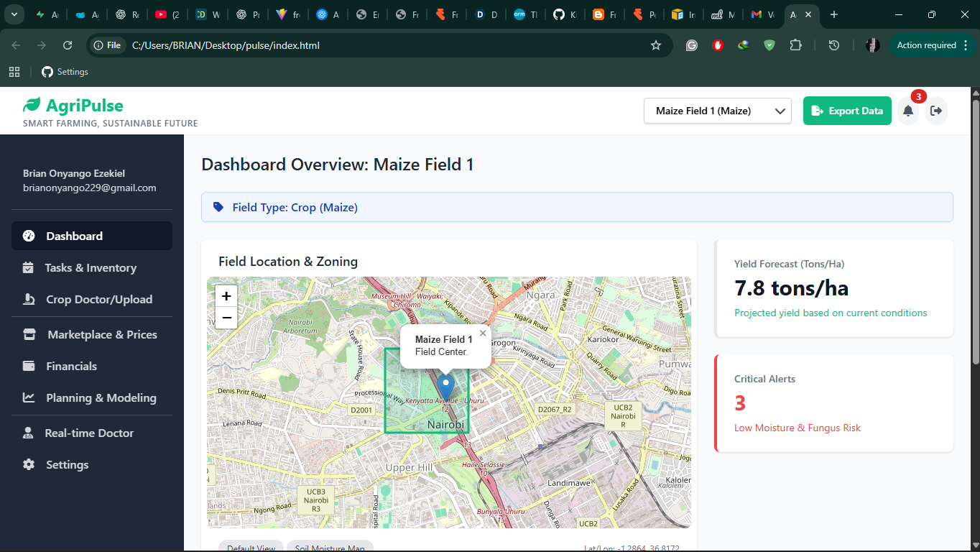This screenshot has width=980, height=552.
Task: Click the AgriPulse leaf logo
Action: 32,106
